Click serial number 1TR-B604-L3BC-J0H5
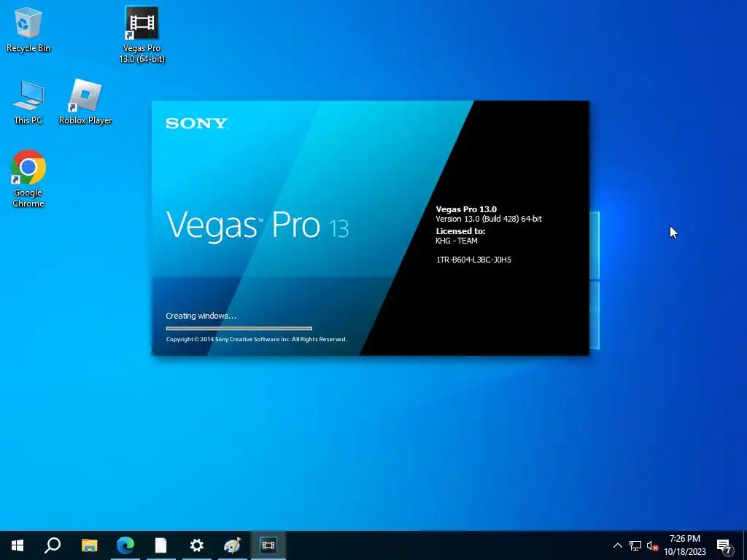The image size is (747, 560). 473,260
